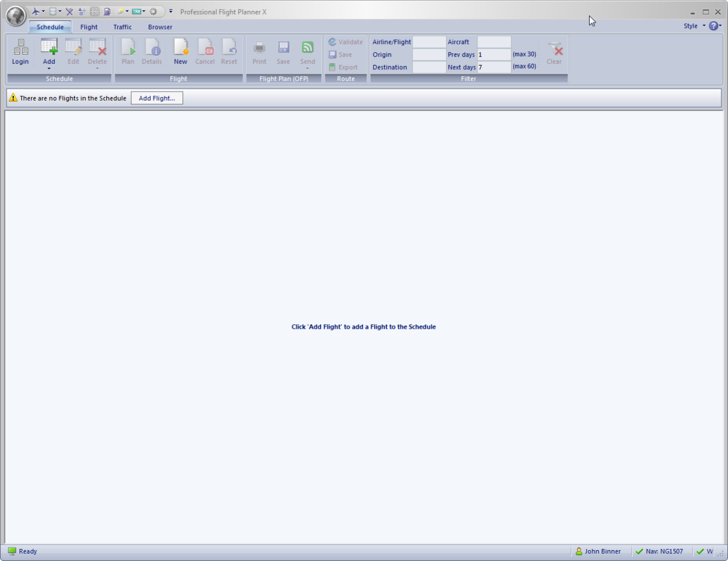The image size is (728, 561).
Task: Expand the airplane dropdown in quick toolbar
Action: pyautogui.click(x=43, y=12)
